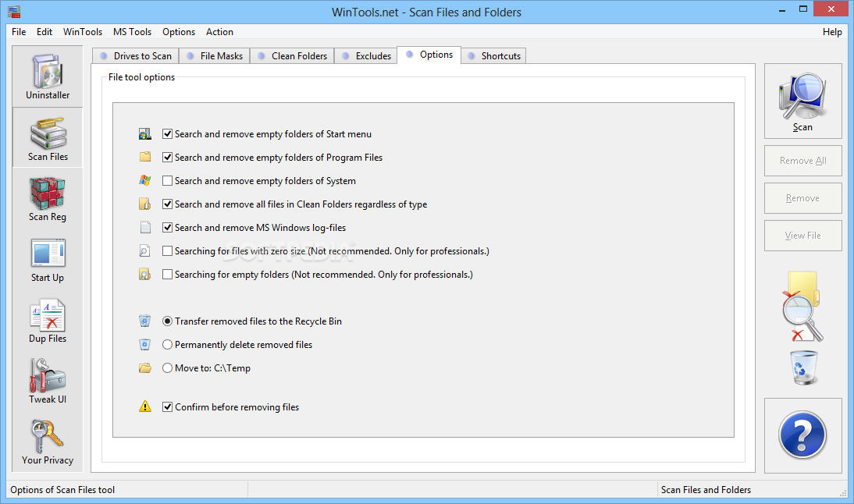
Task: Minimize the WinTools.net window
Action: coord(783,9)
